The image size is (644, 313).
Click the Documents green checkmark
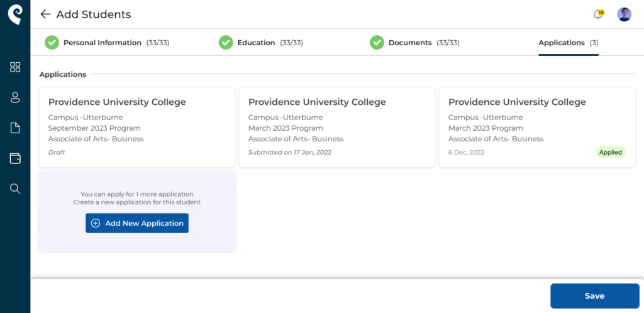(x=377, y=42)
